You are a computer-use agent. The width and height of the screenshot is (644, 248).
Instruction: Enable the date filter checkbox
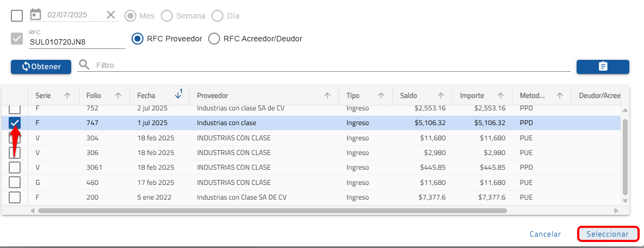[17, 16]
